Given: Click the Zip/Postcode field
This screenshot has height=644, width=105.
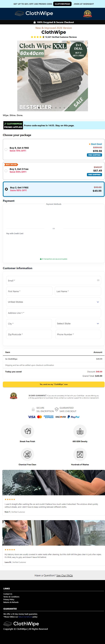Looking at the screenshot, I should [x=29, y=334].
